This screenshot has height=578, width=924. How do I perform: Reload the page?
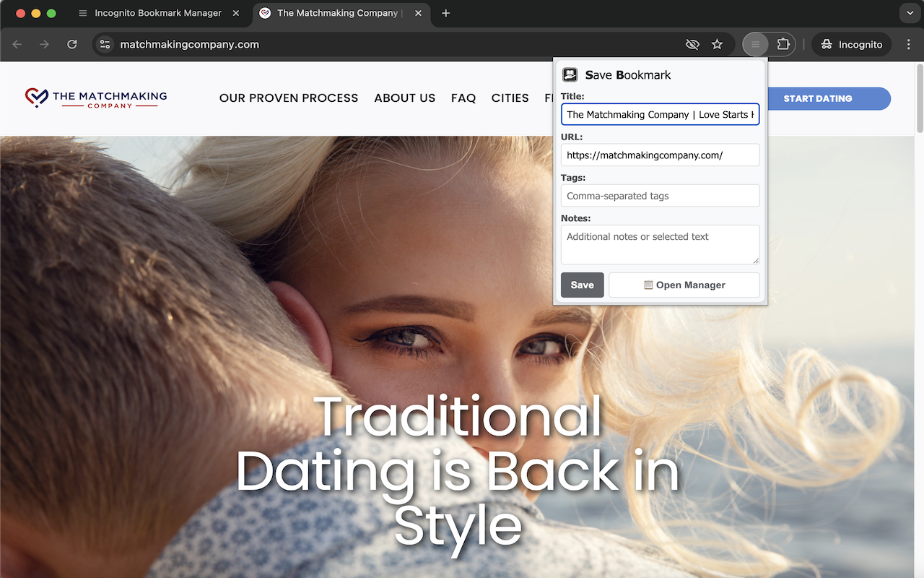(72, 44)
